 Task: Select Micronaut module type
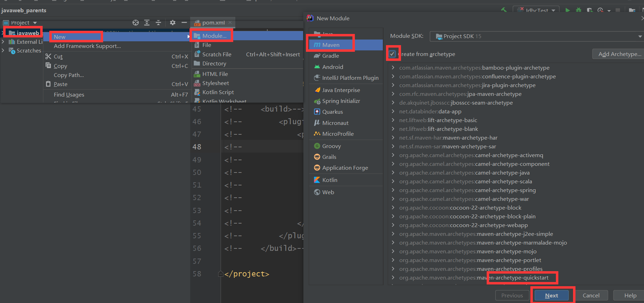pyautogui.click(x=346, y=123)
